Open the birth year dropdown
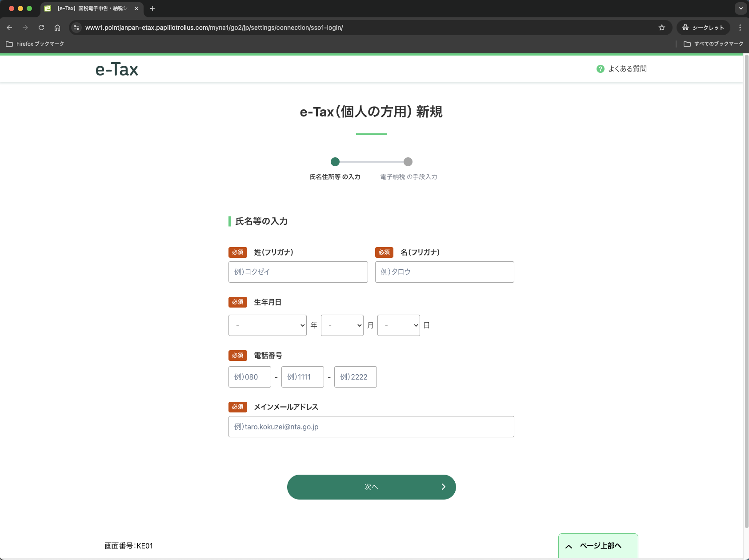The height and width of the screenshot is (560, 749). click(267, 325)
